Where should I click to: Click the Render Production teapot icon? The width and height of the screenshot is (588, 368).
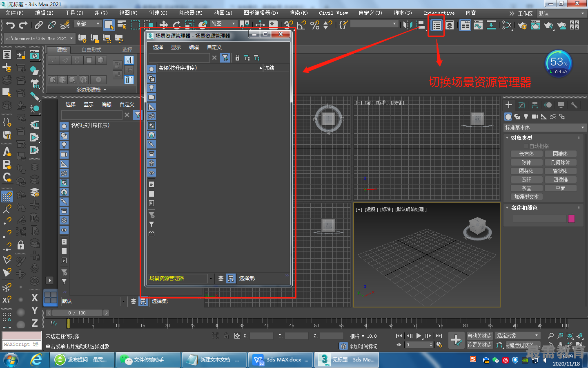tap(548, 25)
